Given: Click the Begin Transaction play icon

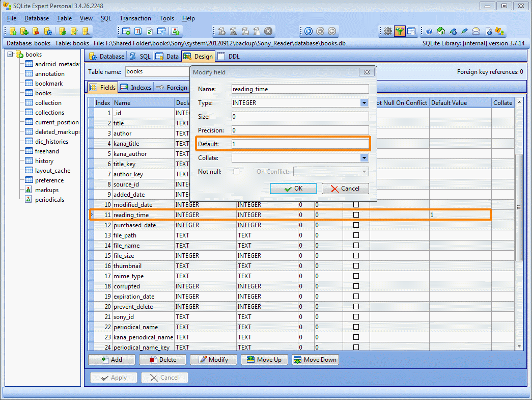Looking at the screenshot, I should click(309, 32).
